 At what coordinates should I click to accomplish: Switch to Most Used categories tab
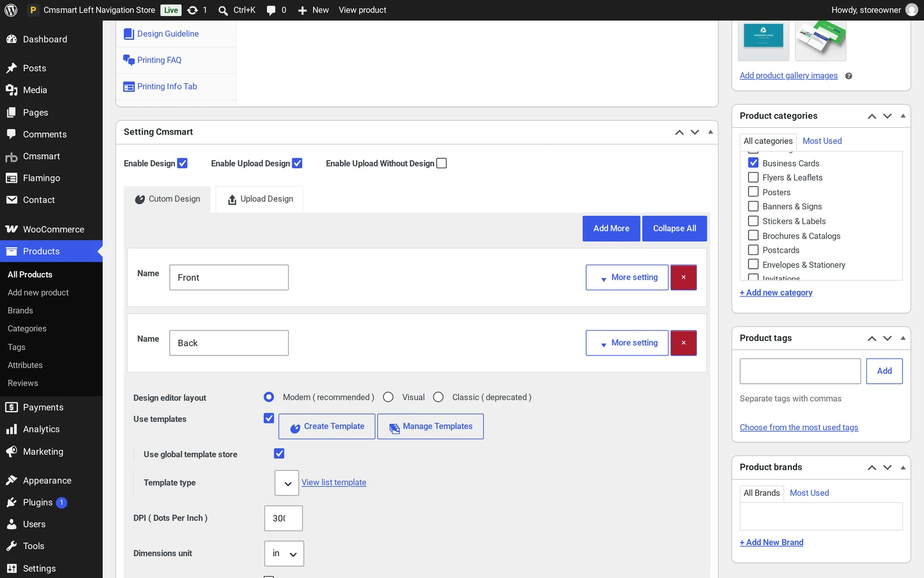tap(822, 141)
